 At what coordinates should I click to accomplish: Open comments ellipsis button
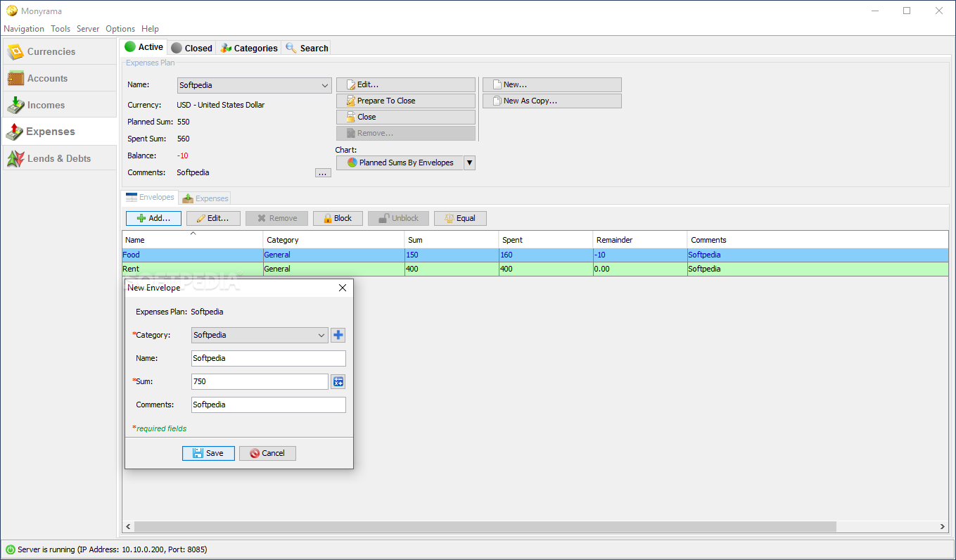[323, 173]
